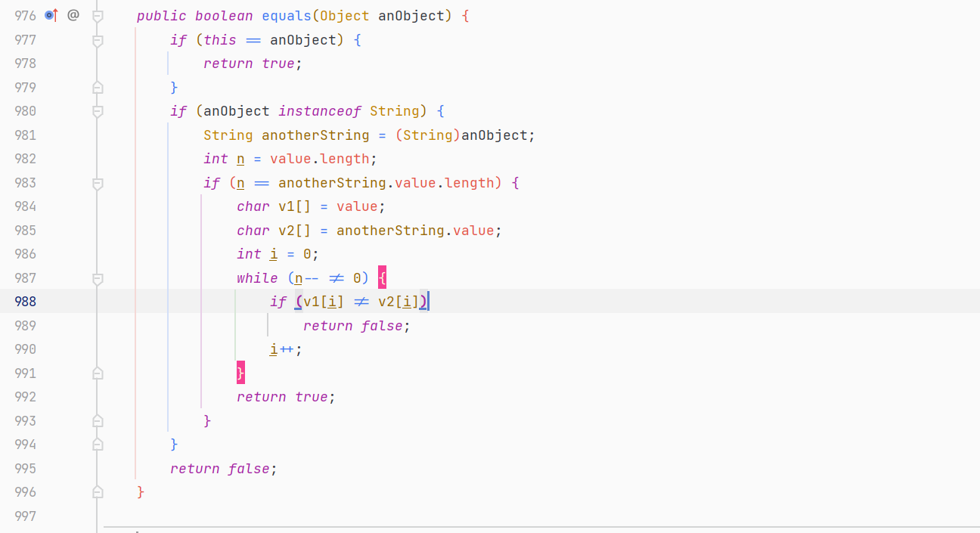Click 'v1[i]' on line 988
This screenshot has width=980, height=533.
click(324, 302)
